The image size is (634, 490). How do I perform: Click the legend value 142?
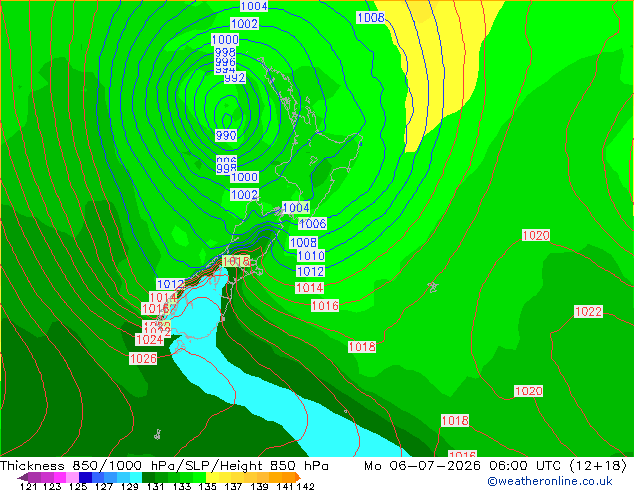(305, 486)
